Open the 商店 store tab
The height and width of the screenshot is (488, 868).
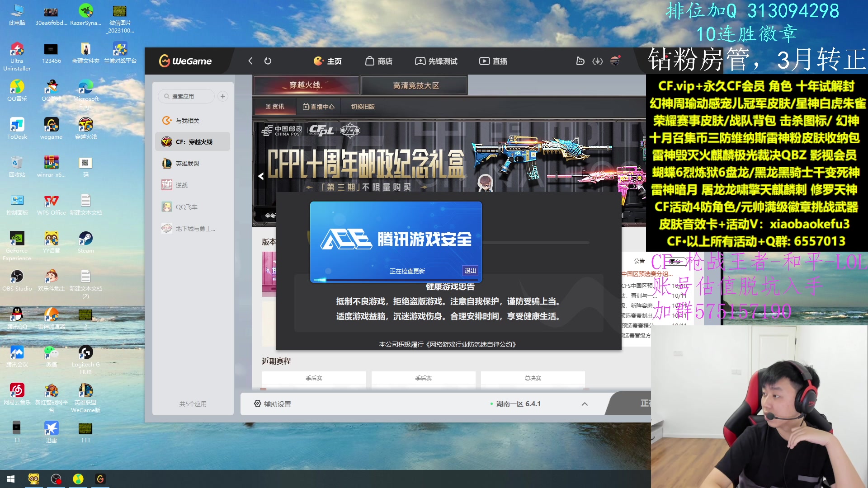pyautogui.click(x=379, y=61)
